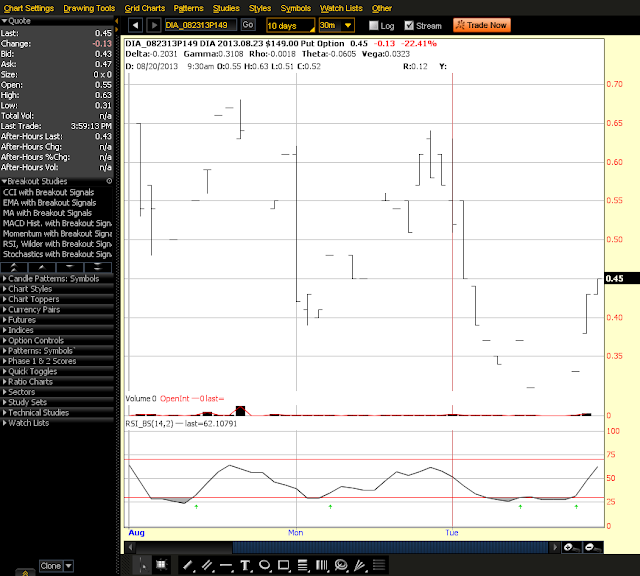Select the fan lines drawing tool
The image size is (640, 576).
[x=360, y=565]
